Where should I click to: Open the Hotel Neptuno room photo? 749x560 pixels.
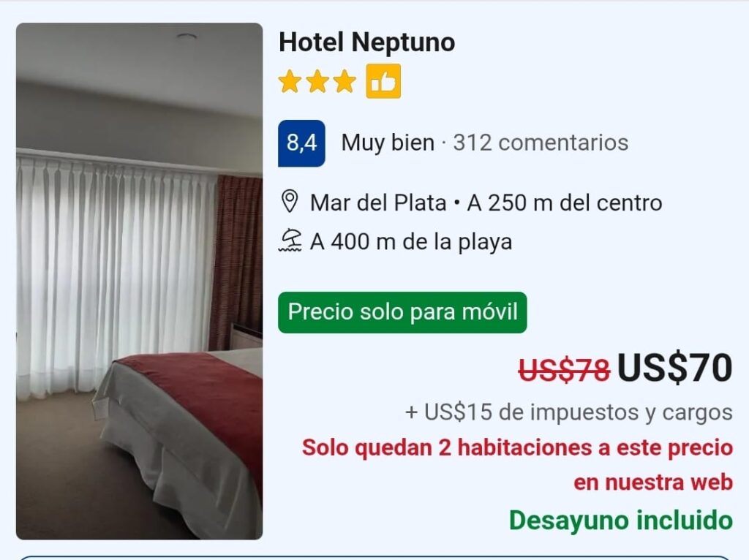[139, 281]
